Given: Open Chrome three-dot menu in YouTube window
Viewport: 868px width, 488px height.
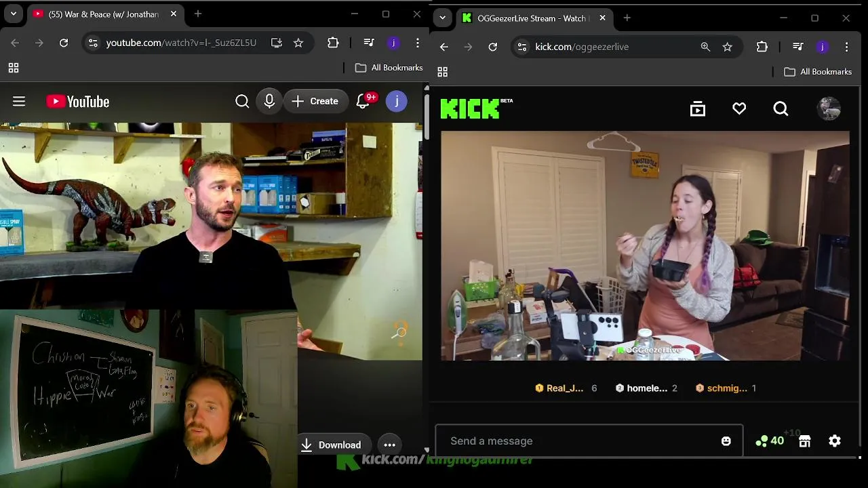Looking at the screenshot, I should (x=418, y=43).
